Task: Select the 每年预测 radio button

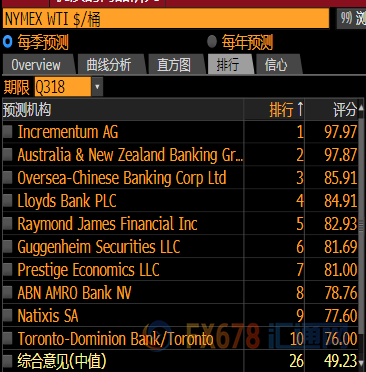Action: [x=212, y=42]
